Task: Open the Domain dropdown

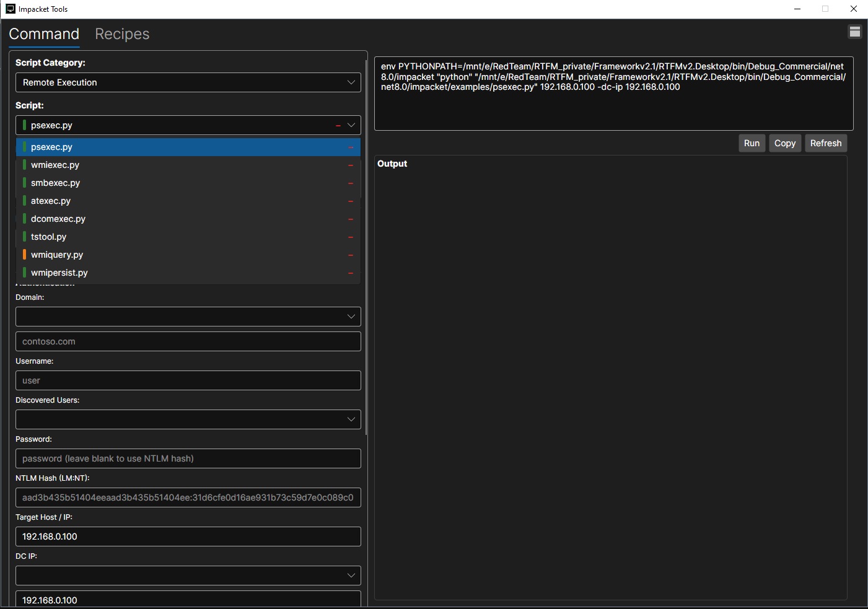Action: (188, 317)
